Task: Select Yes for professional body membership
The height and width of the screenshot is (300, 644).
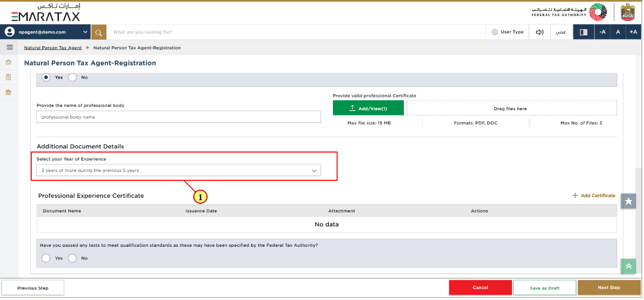Action: [x=46, y=77]
